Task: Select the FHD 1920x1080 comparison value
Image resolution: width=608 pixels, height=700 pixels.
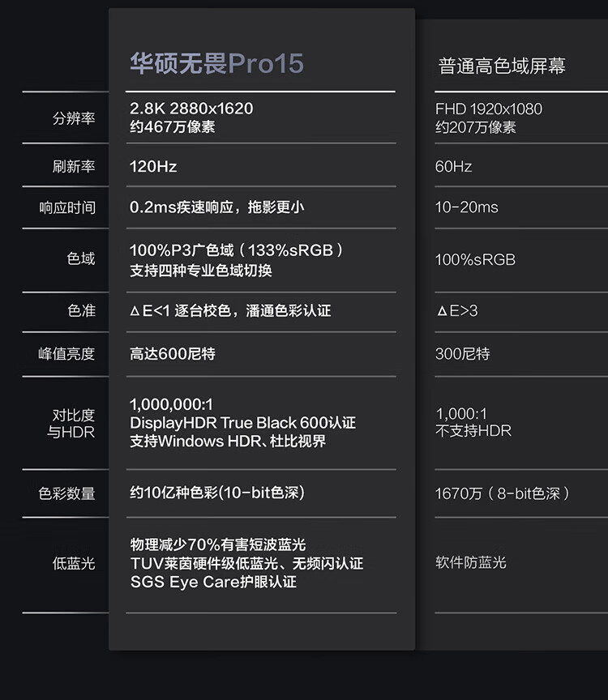Action: click(x=488, y=109)
